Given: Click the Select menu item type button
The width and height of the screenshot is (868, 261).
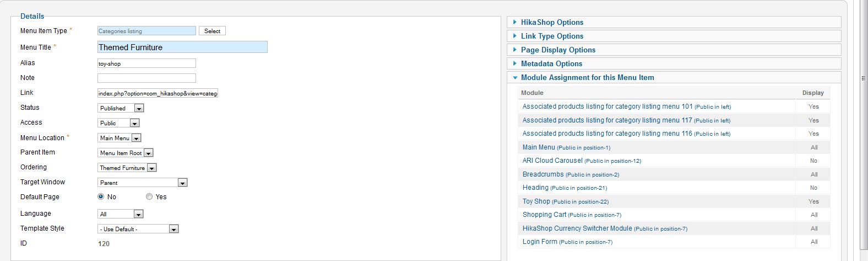Looking at the screenshot, I should click(x=212, y=31).
